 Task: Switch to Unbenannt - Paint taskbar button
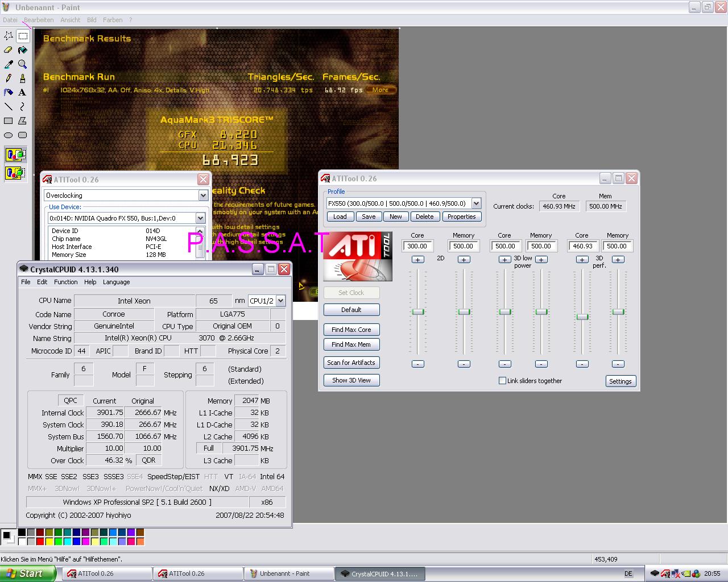click(x=289, y=573)
